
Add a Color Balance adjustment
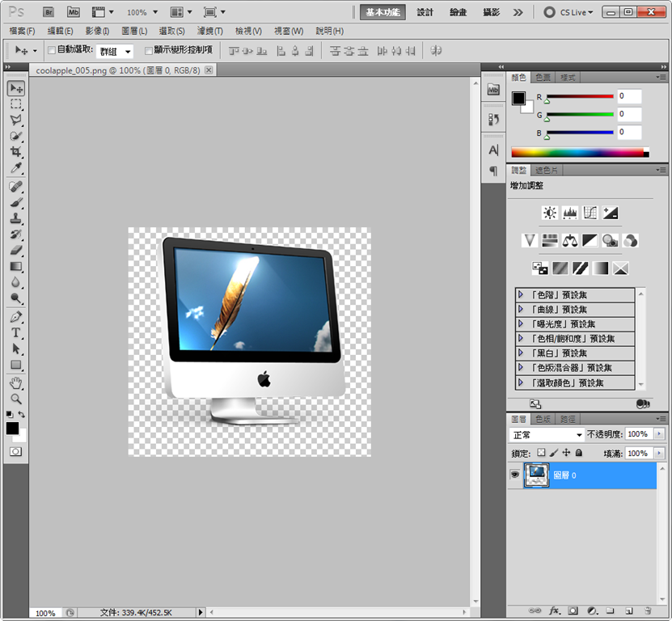coord(569,240)
